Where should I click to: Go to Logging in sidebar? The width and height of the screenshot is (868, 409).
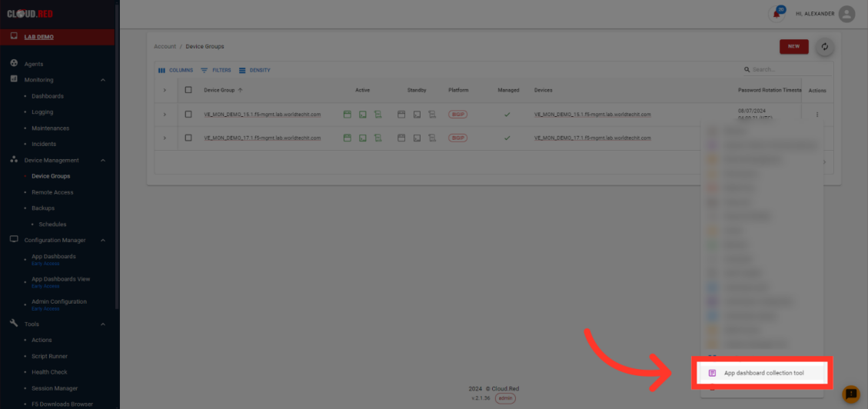pyautogui.click(x=42, y=111)
